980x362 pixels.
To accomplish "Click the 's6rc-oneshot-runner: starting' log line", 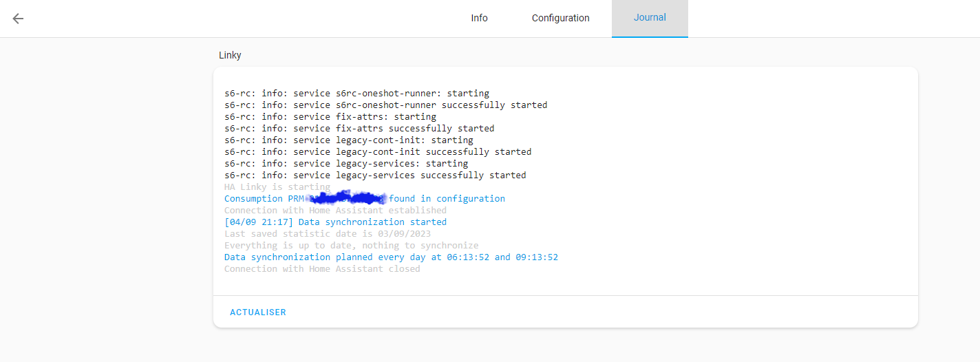I will (x=356, y=94).
